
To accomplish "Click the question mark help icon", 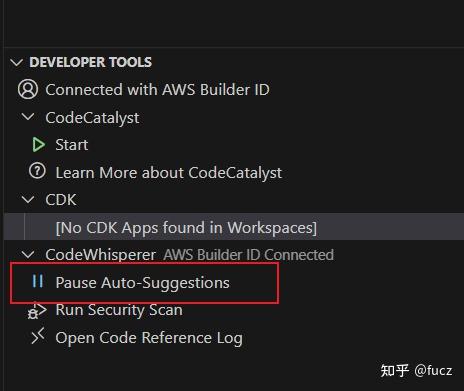I will point(37,171).
